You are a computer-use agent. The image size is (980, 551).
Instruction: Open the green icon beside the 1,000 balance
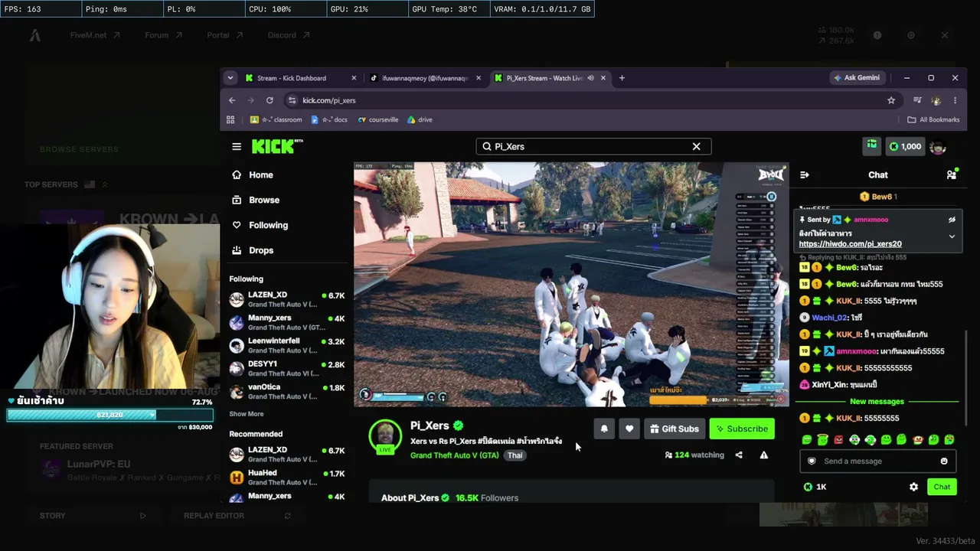pos(872,146)
